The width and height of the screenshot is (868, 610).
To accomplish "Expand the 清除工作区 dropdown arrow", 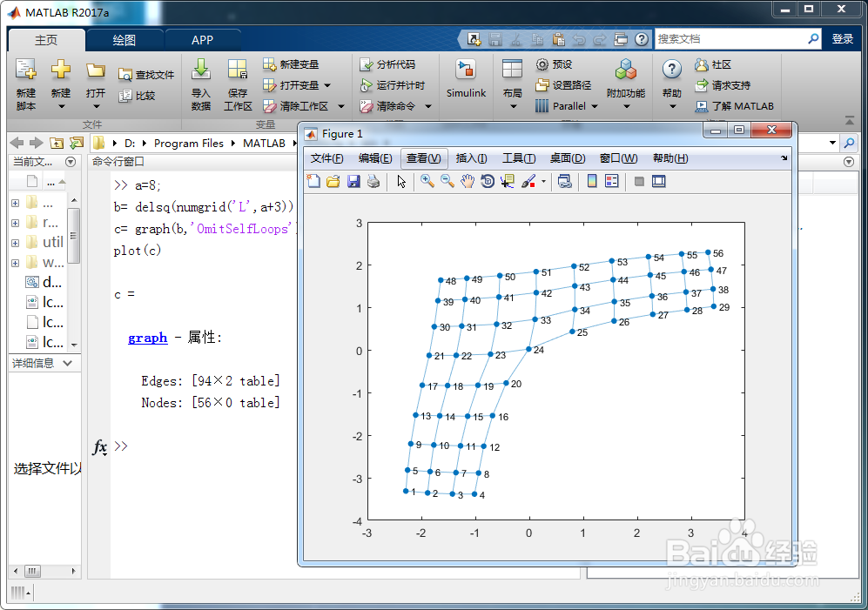I will 341,106.
